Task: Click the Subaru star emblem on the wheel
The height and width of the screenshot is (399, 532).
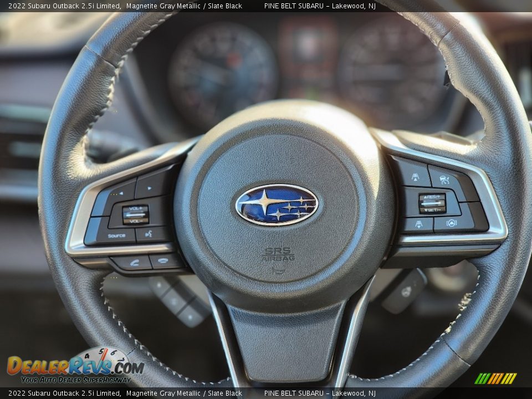Action: coord(277,204)
